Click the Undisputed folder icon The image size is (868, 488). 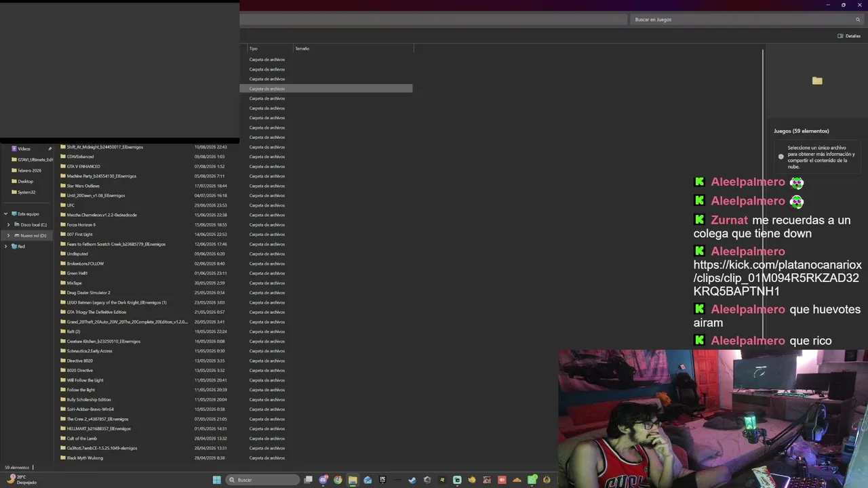coord(63,253)
